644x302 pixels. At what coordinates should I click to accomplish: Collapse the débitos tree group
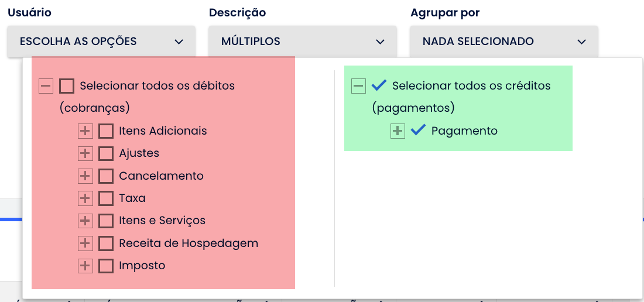(x=46, y=86)
